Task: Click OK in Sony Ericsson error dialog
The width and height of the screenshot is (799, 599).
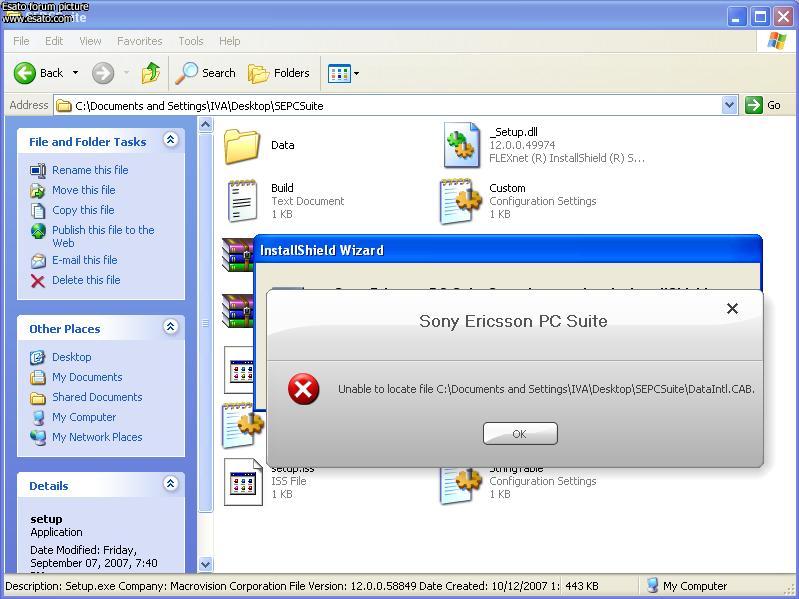Action: 520,433
